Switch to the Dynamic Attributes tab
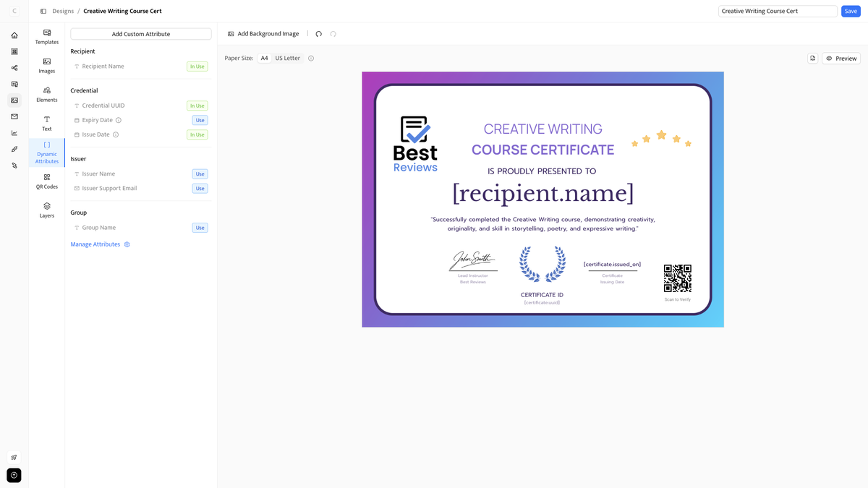 click(46, 152)
